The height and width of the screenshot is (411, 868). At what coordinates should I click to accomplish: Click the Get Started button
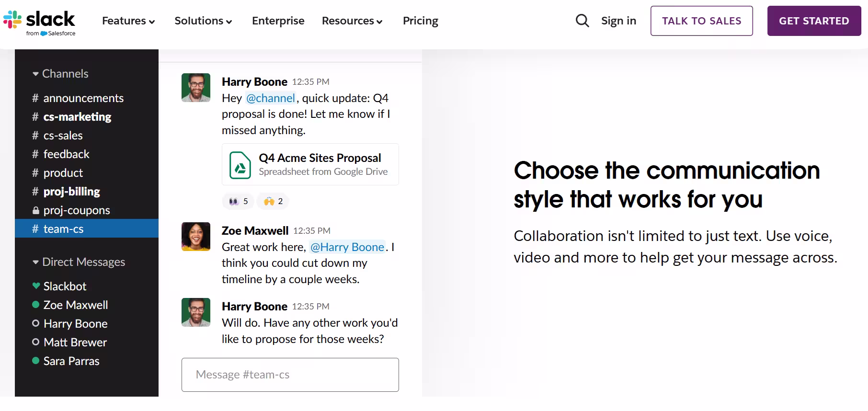pos(814,21)
